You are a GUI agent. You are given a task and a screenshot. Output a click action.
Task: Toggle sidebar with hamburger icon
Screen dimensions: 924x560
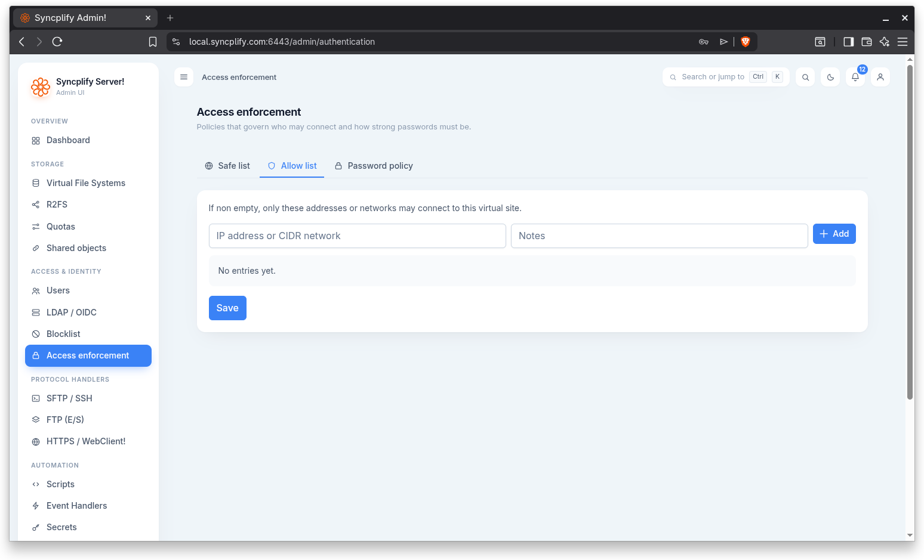(184, 77)
